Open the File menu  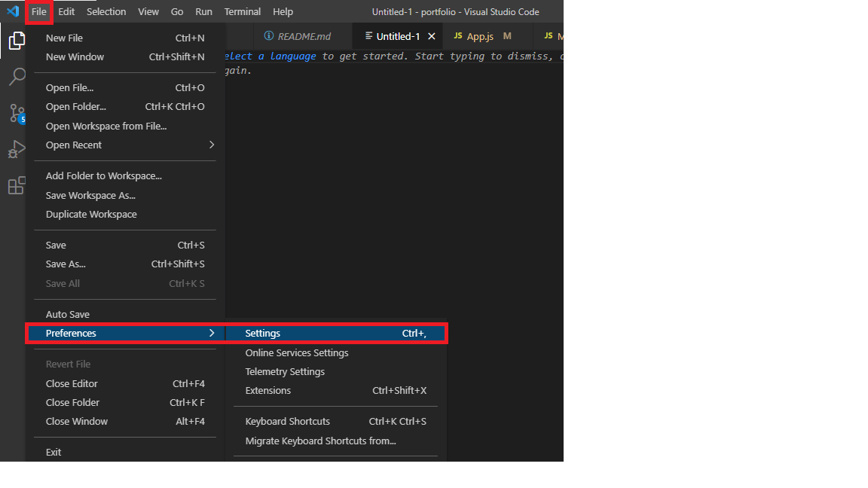click(39, 11)
